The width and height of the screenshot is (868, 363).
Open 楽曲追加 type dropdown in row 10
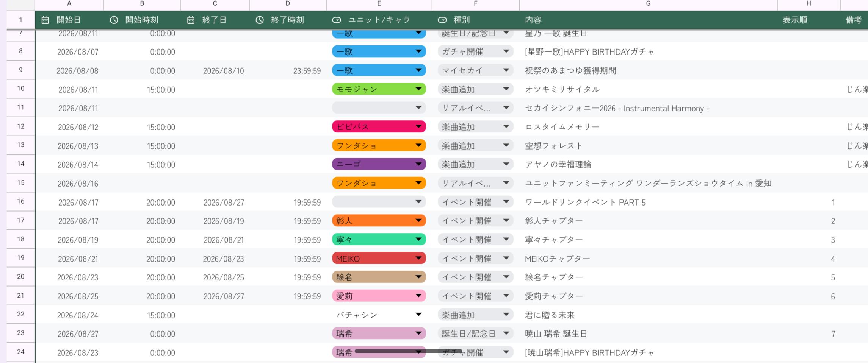[x=476, y=89]
